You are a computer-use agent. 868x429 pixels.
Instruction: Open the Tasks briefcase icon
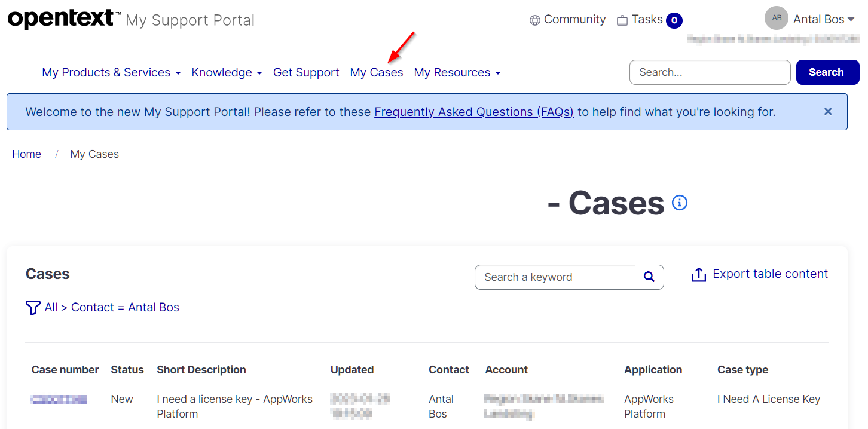click(x=622, y=20)
